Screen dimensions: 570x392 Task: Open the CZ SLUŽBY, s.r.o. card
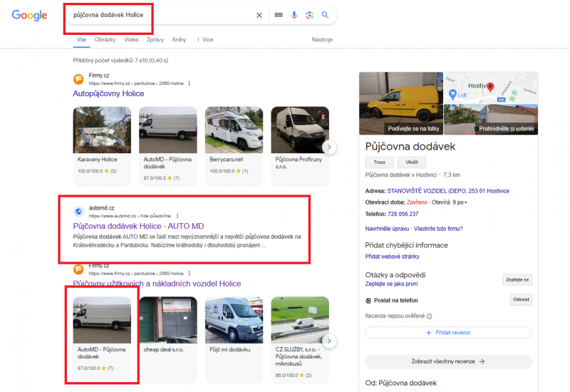click(x=300, y=340)
